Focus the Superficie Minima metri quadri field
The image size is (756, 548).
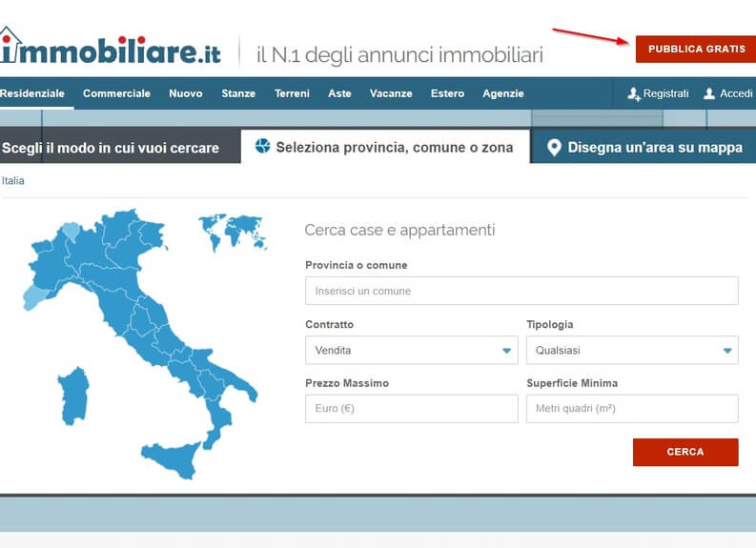pyautogui.click(x=632, y=409)
